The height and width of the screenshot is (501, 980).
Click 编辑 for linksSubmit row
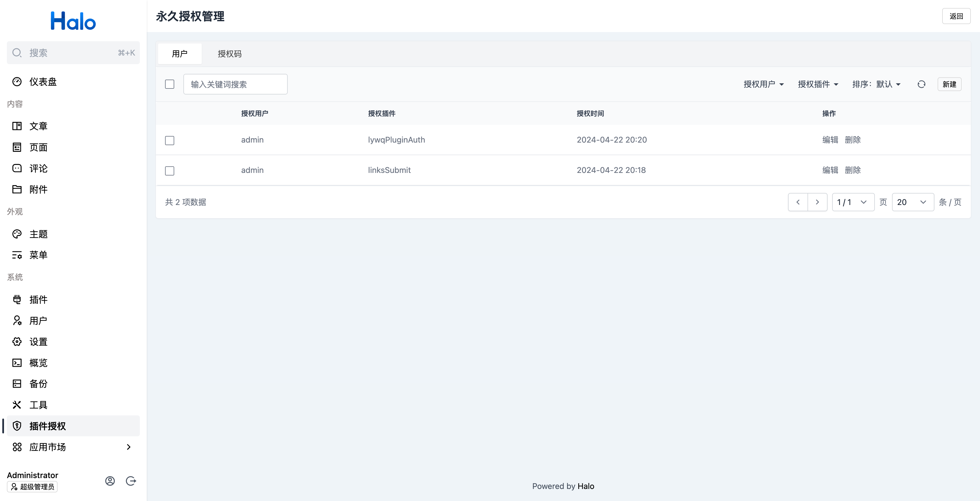[830, 170]
